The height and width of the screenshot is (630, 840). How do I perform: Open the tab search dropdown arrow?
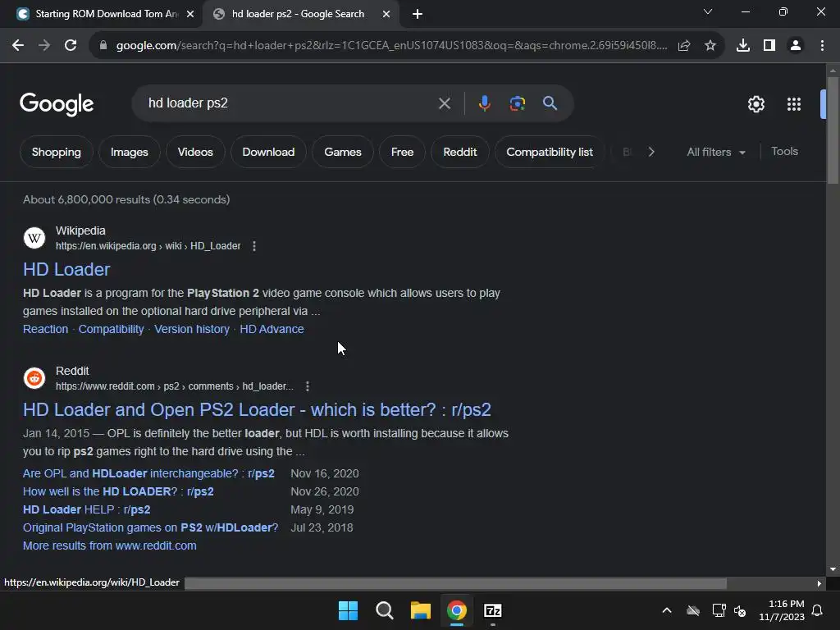pyautogui.click(x=708, y=11)
